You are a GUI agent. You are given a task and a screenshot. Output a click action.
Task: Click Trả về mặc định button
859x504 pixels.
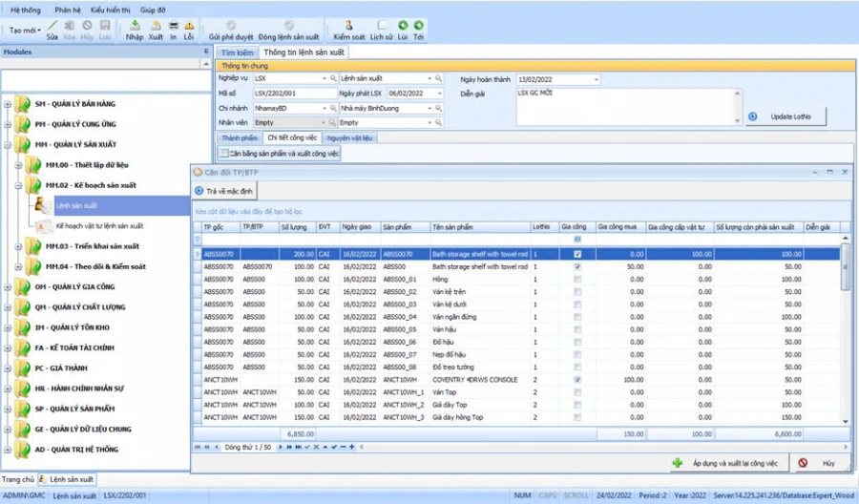coord(224,191)
